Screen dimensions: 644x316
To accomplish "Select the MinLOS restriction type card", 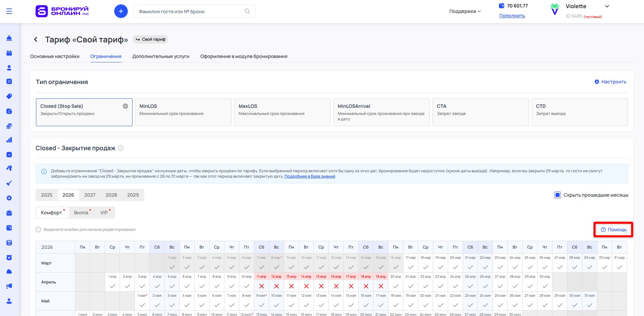I will coord(183,112).
